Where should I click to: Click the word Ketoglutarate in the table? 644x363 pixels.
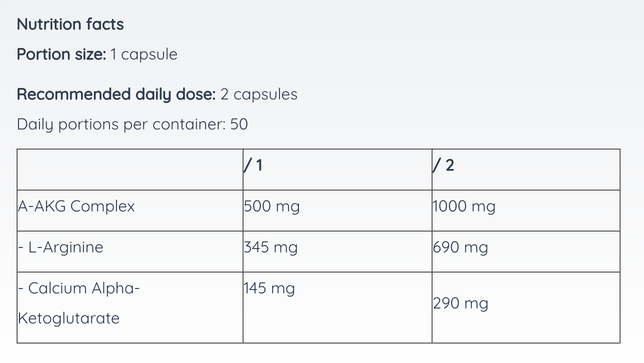(x=68, y=318)
